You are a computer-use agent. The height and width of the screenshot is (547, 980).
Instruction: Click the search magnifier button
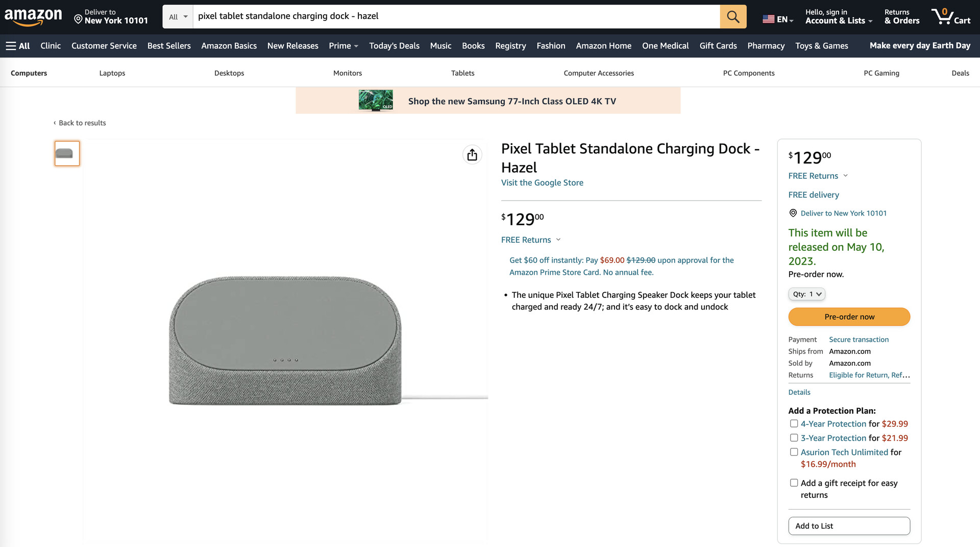point(733,16)
